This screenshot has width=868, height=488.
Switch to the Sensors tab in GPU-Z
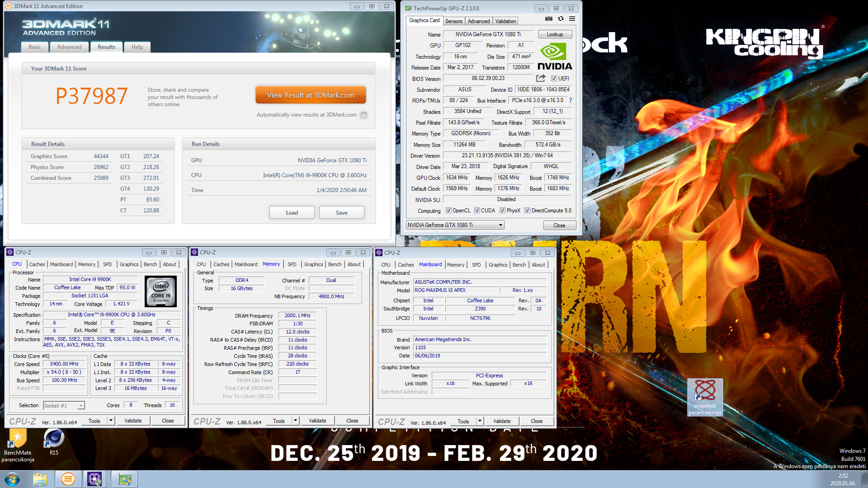pyautogui.click(x=453, y=21)
